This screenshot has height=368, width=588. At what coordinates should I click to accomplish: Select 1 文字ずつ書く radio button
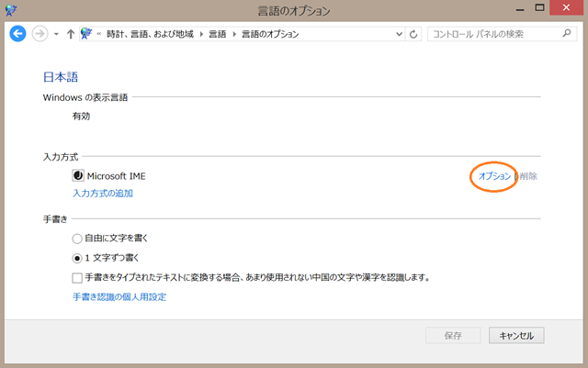pos(77,258)
